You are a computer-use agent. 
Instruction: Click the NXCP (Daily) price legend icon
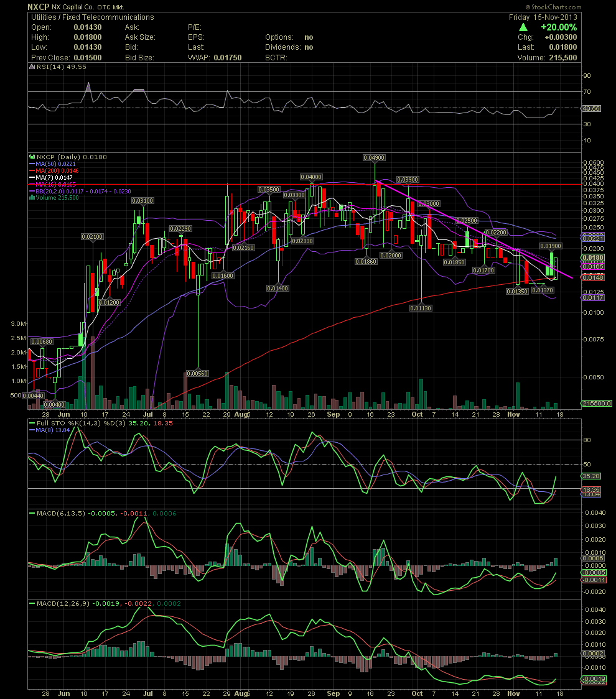[x=32, y=157]
